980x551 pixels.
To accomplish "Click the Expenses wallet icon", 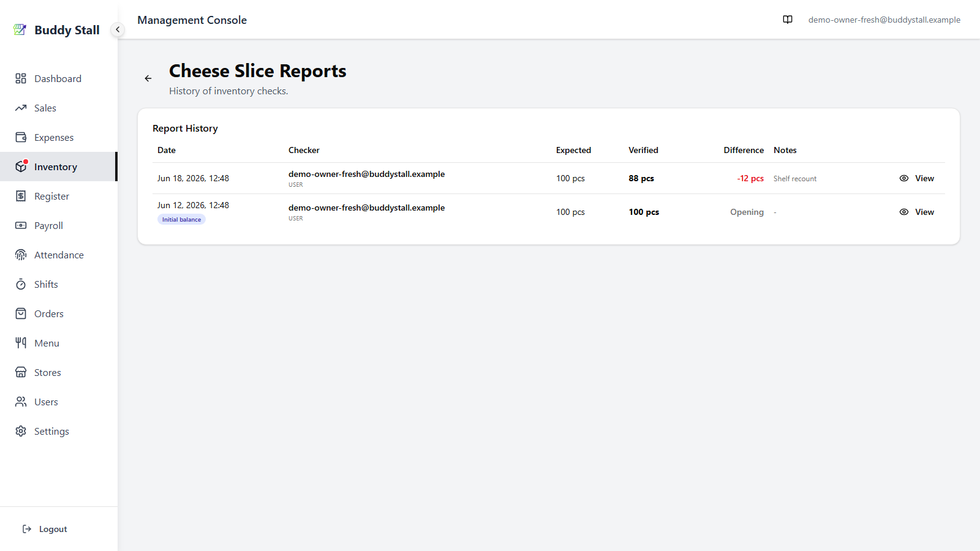I will click(x=21, y=137).
